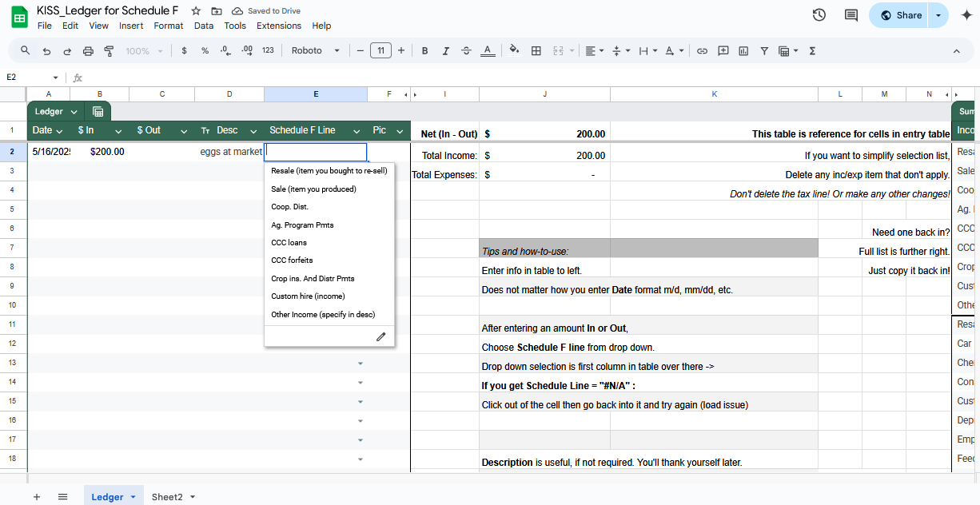Toggle strikethrough text formatting
980x505 pixels.
pos(466,51)
